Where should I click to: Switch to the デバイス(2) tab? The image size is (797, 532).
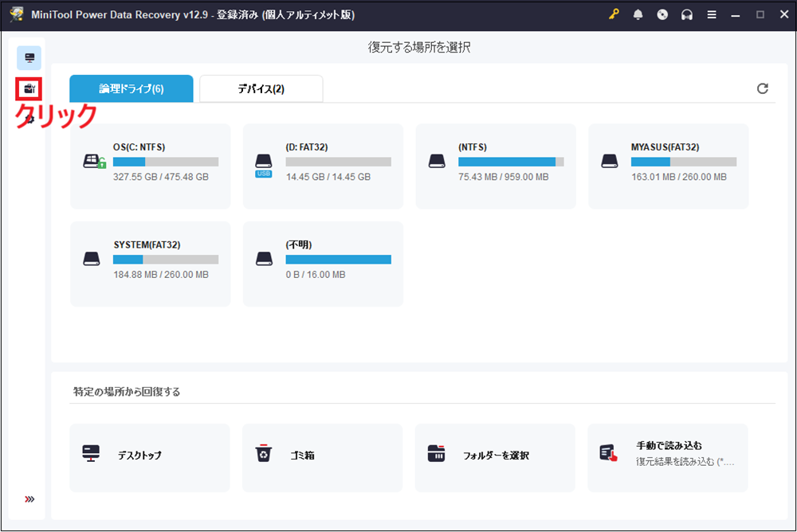click(x=261, y=88)
